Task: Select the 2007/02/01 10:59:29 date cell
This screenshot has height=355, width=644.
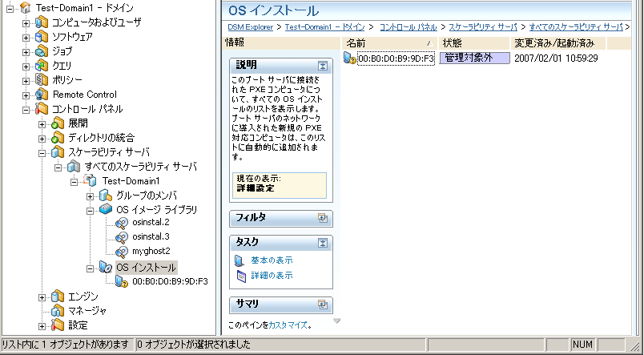Action: pos(556,58)
